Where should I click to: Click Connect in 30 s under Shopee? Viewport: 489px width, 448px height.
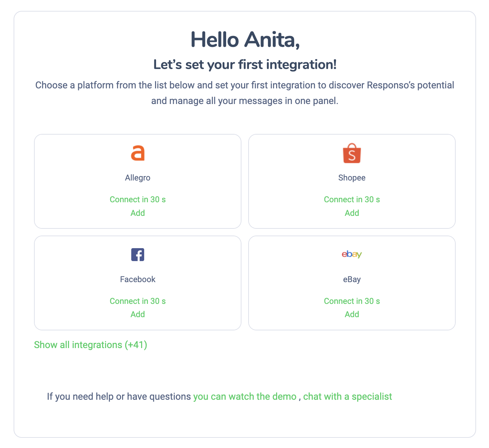pos(352,200)
